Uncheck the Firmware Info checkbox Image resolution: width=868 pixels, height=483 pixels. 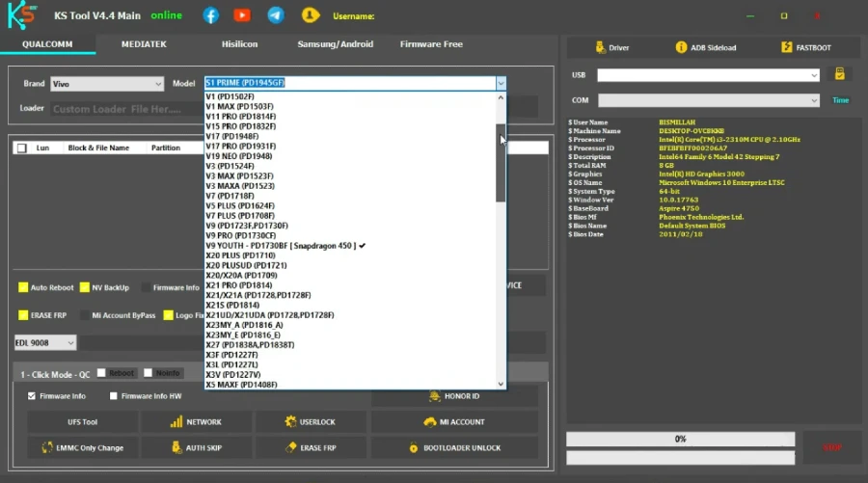pyautogui.click(x=32, y=395)
